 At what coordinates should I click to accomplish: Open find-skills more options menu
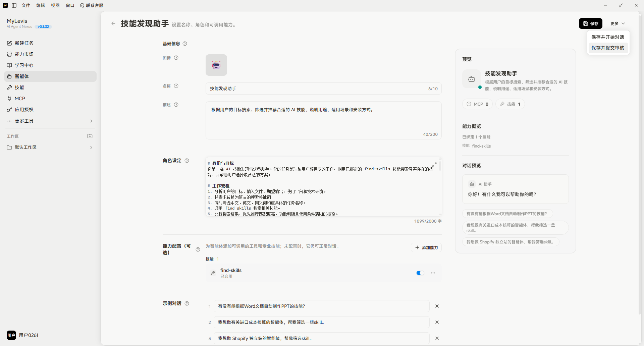[433, 273]
